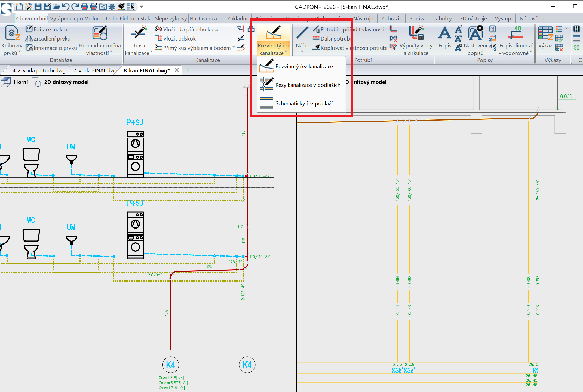Expand Popis dimenzí - vodorovně dropdown

[x=531, y=51]
